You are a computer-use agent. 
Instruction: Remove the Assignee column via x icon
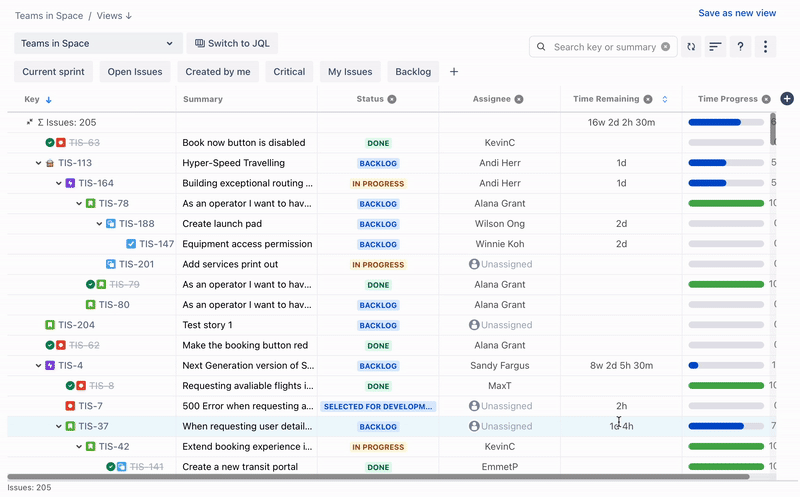point(519,99)
